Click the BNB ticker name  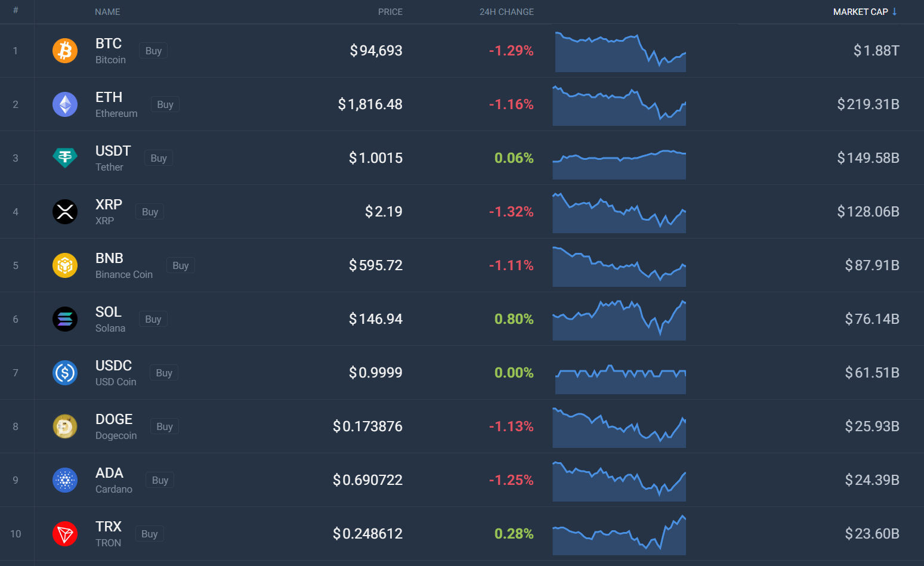coord(110,258)
